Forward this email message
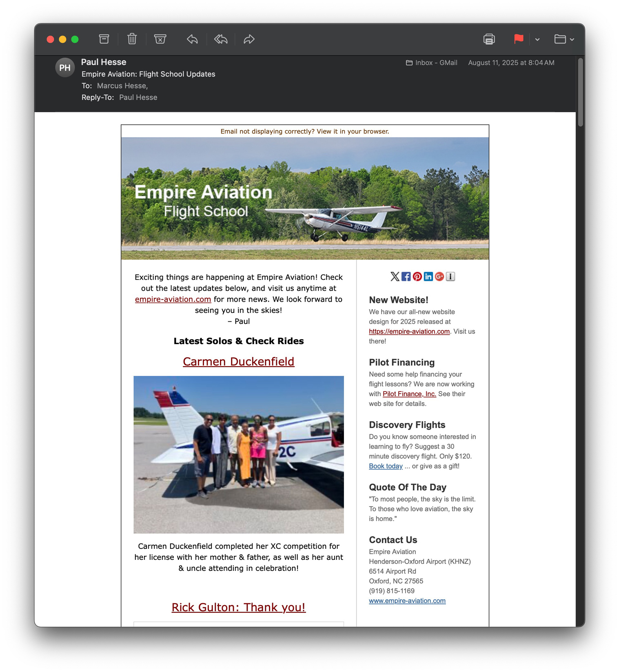Viewport: 619px width, 672px height. coord(249,39)
